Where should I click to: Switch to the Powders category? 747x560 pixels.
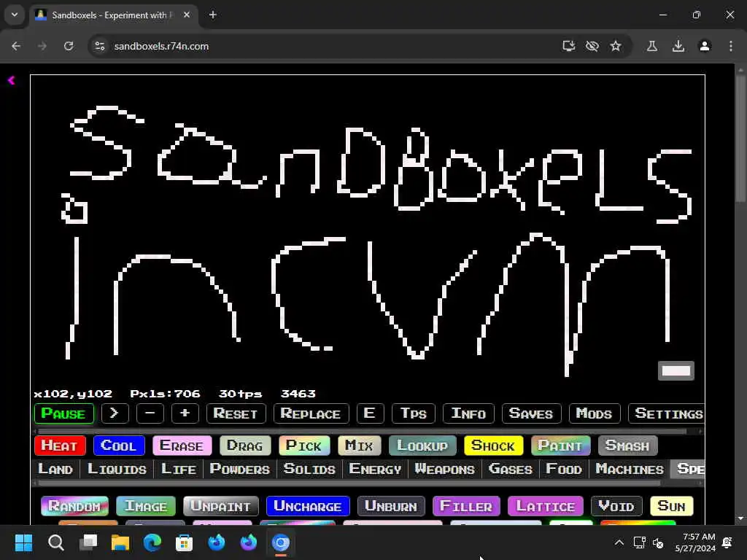[x=239, y=469]
